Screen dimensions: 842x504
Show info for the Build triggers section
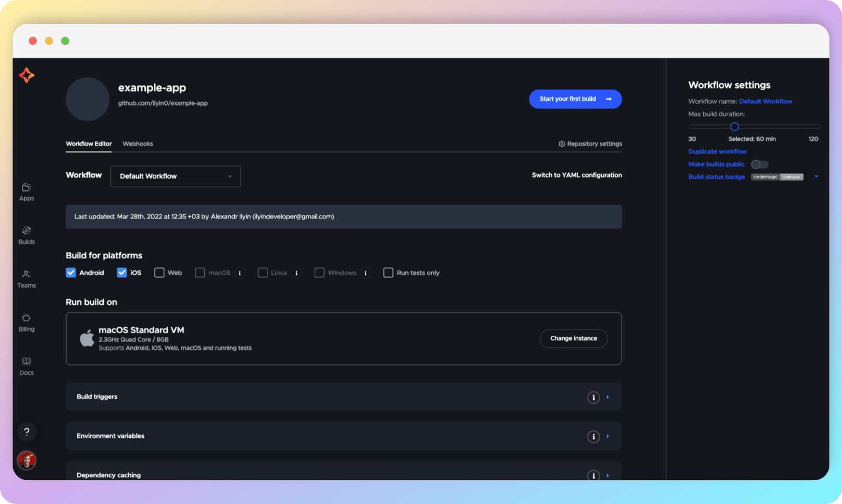pos(593,397)
